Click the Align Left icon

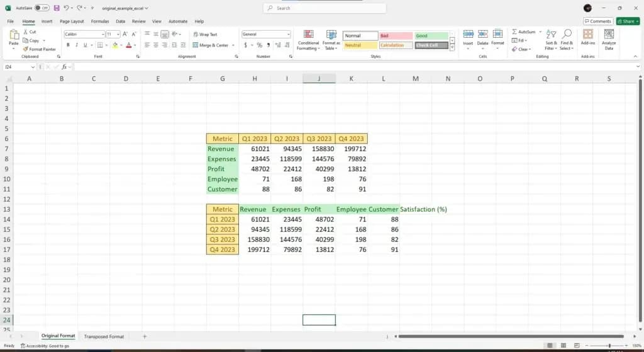coord(147,45)
